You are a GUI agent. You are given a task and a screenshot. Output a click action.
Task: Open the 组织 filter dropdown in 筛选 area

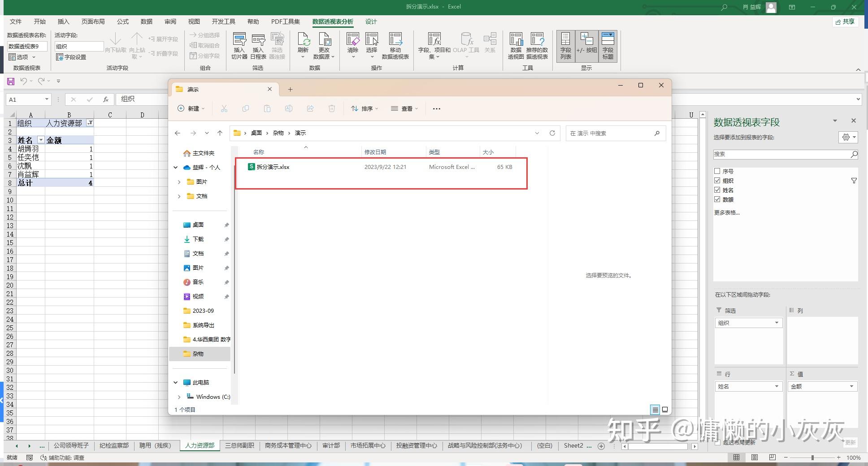point(776,323)
